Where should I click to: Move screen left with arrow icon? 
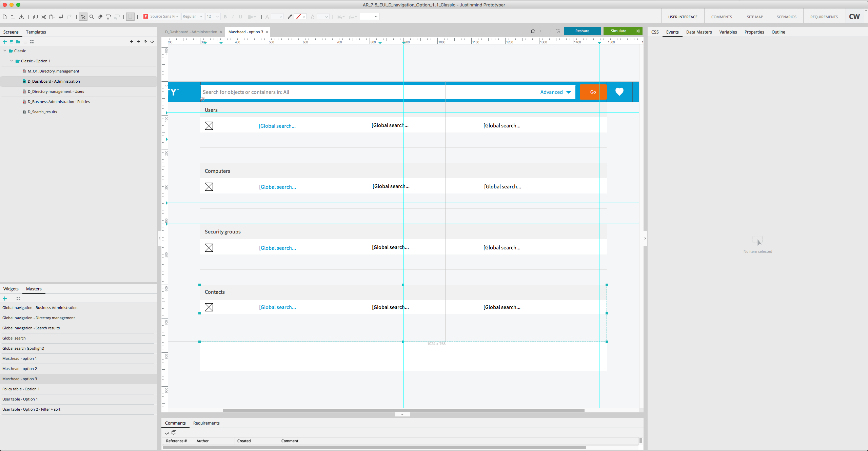132,42
